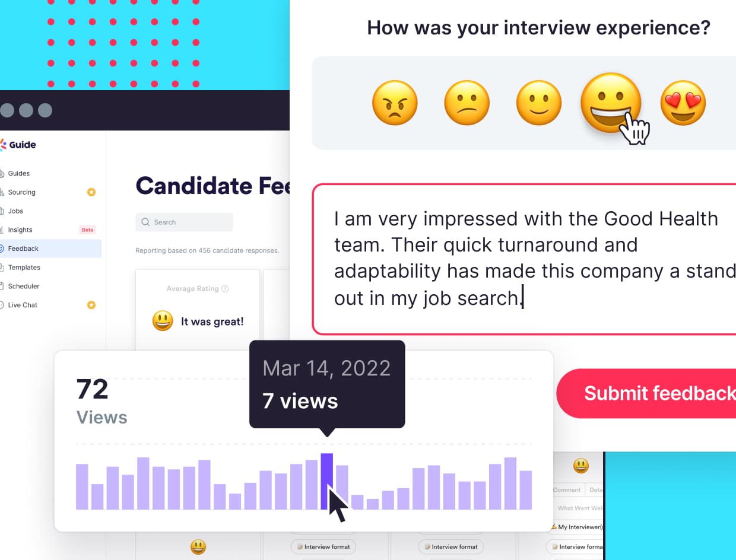Switch to the Comment tab

click(x=567, y=490)
